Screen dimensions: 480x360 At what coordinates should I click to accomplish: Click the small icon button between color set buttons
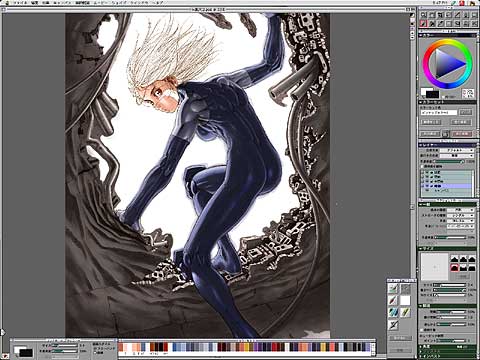(446, 134)
